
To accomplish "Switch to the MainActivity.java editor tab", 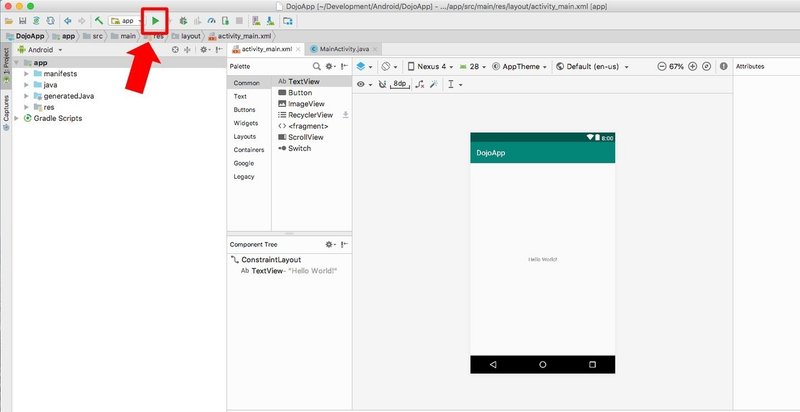I will [344, 49].
